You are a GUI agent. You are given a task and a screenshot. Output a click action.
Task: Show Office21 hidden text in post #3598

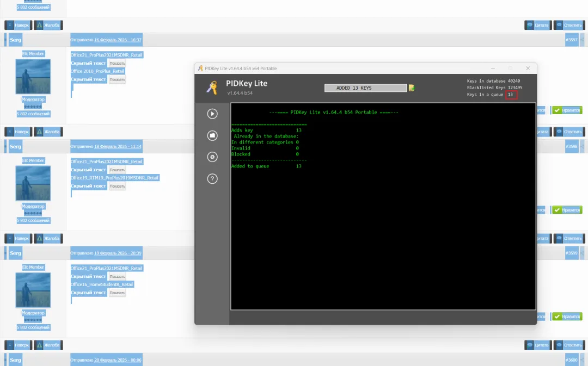pyautogui.click(x=118, y=170)
